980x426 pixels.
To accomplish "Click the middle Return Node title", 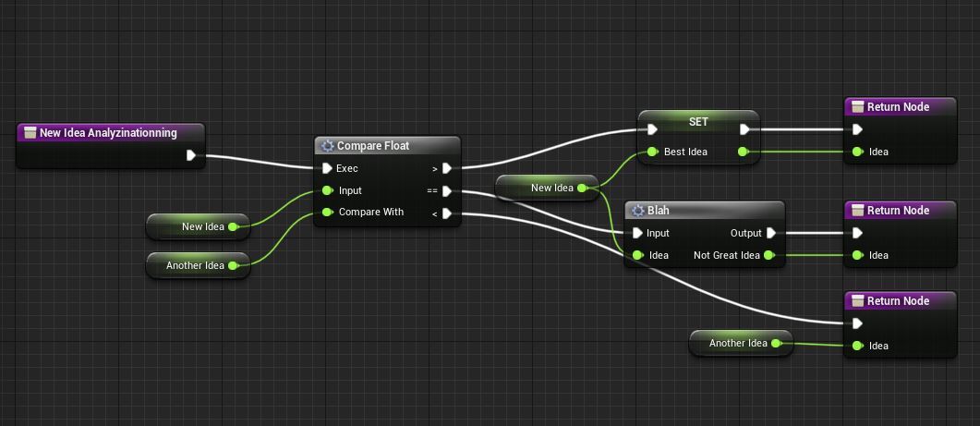I will coord(898,210).
